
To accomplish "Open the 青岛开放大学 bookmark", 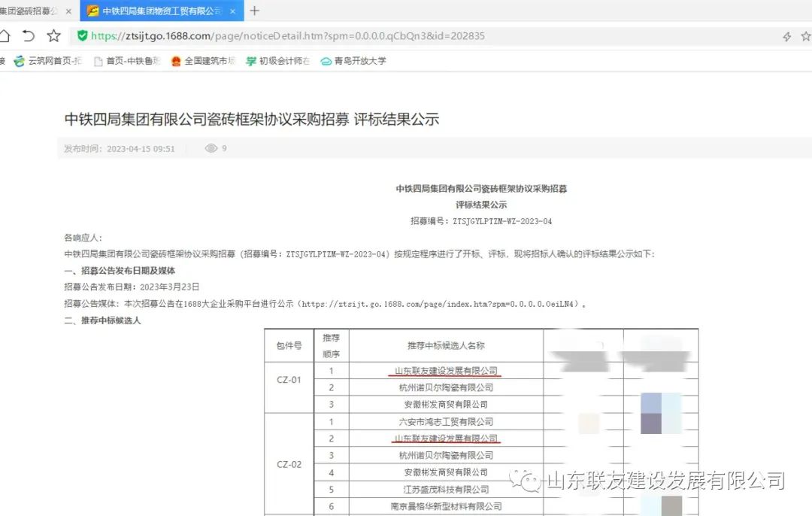I will pos(353,61).
